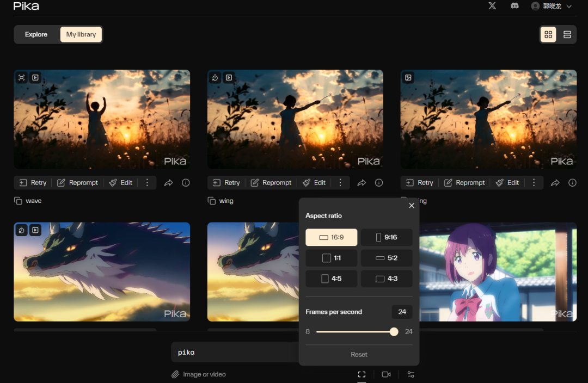The image size is (588, 383).
Task: Select the grid view layout
Action: [x=548, y=34]
